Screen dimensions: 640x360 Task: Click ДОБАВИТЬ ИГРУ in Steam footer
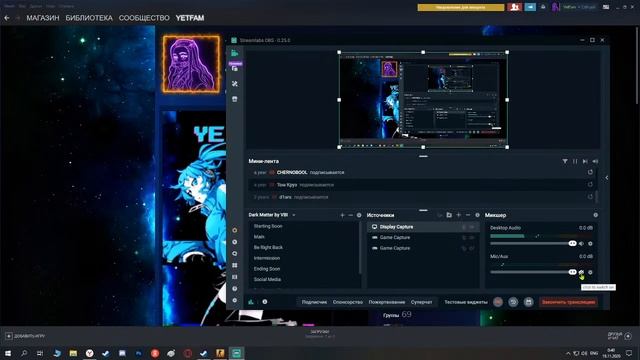tap(25, 336)
